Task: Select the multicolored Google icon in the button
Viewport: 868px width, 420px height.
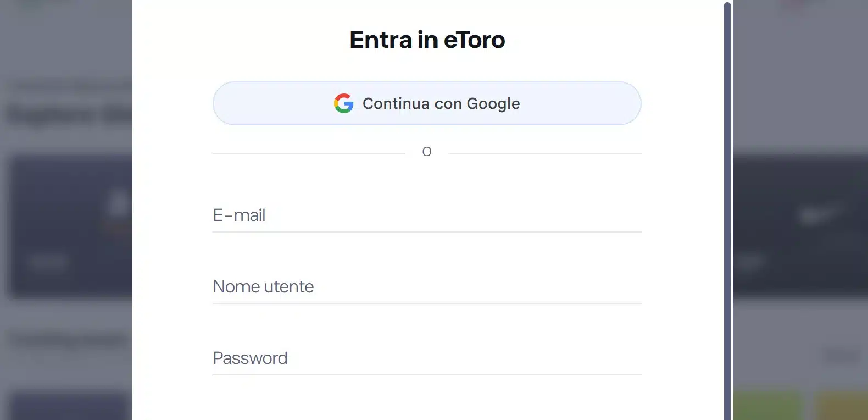Action: [343, 103]
